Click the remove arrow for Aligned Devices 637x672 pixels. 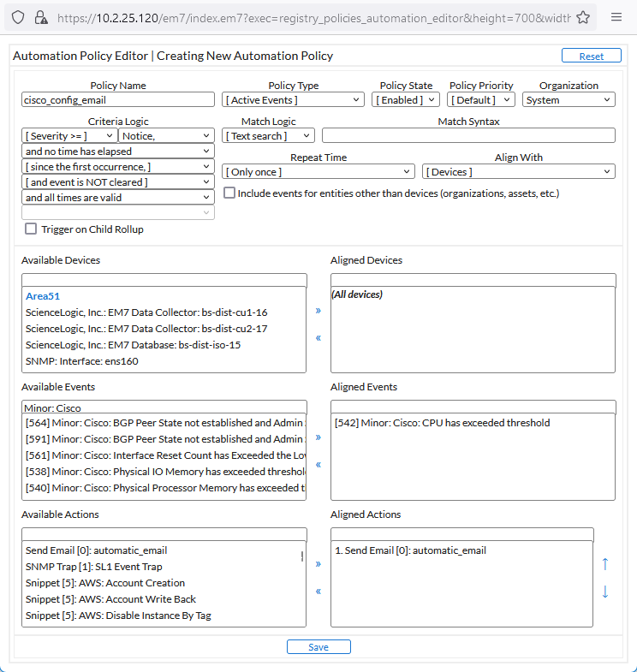point(318,337)
